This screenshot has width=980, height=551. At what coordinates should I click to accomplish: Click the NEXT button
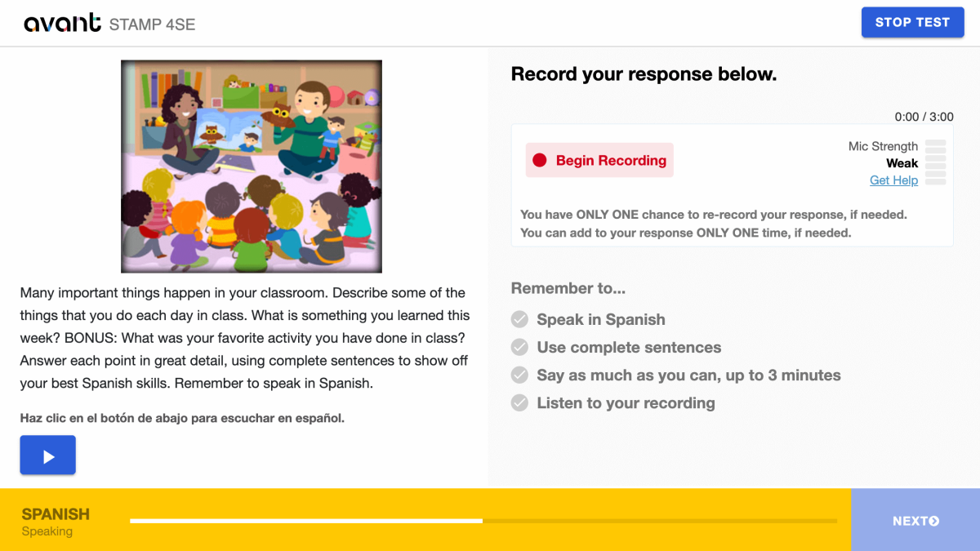915,520
